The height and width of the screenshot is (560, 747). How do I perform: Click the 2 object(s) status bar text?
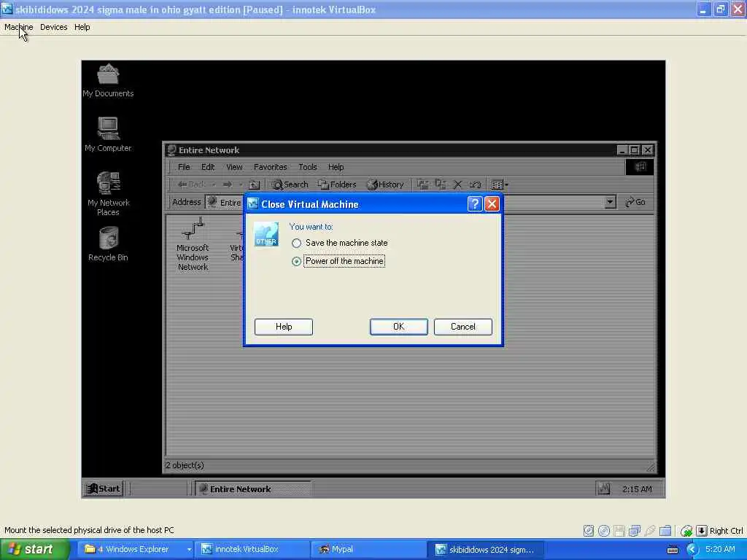pos(185,465)
